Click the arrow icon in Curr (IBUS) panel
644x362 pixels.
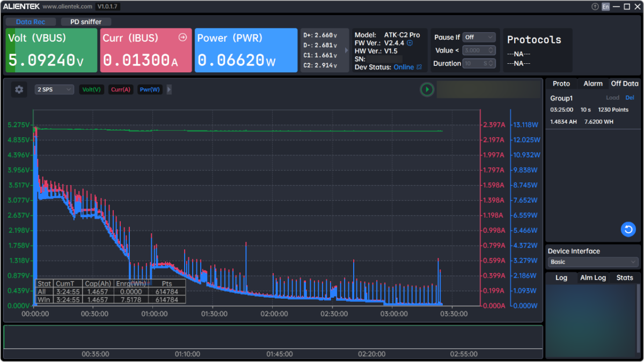[182, 38]
